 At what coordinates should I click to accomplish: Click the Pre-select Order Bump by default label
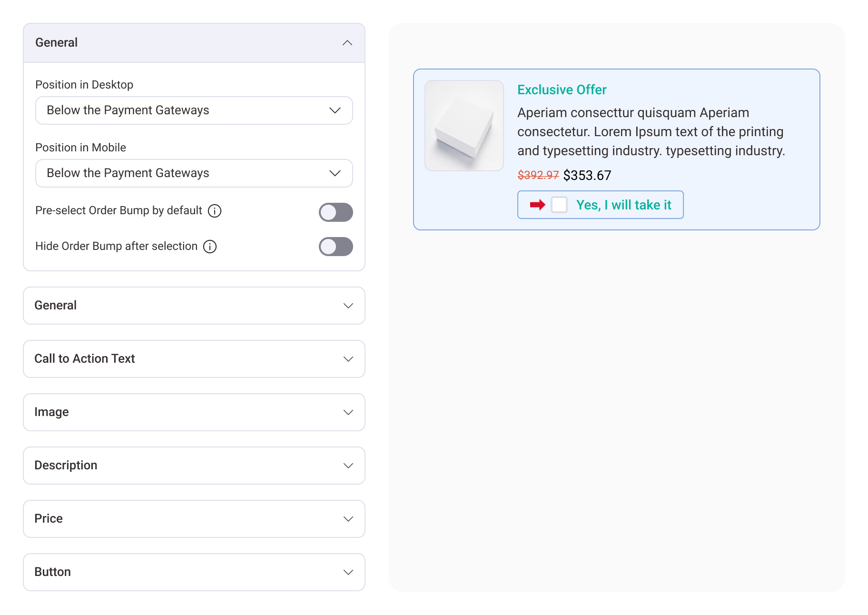(x=118, y=210)
